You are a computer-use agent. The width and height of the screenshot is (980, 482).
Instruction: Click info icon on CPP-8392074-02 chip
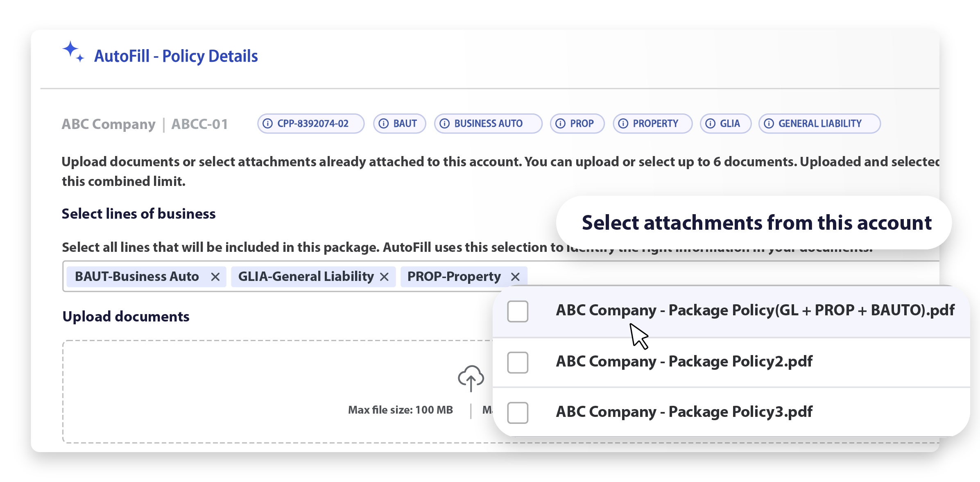[267, 124]
